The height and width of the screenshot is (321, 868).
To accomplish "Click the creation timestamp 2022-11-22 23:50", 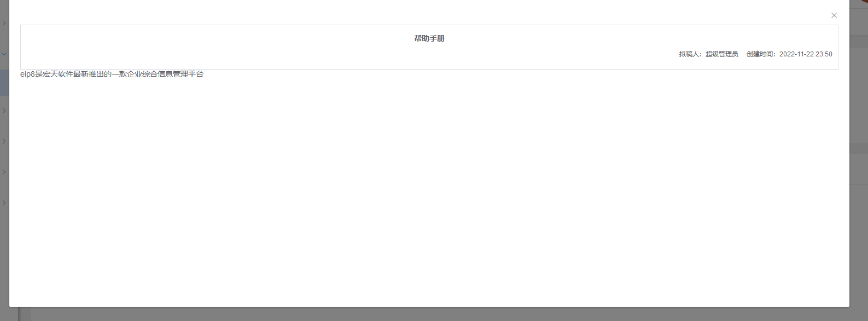I will (806, 54).
